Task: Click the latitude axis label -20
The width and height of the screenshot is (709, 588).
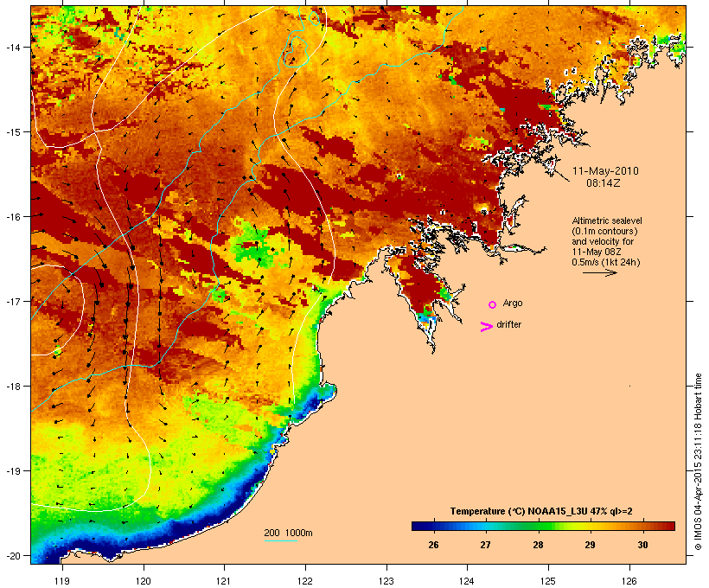Action: (12, 556)
